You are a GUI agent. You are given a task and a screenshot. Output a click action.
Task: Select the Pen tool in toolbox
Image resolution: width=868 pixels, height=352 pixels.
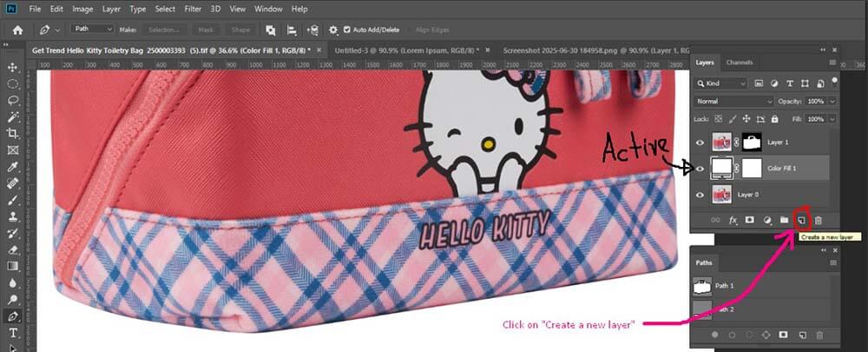(12, 316)
